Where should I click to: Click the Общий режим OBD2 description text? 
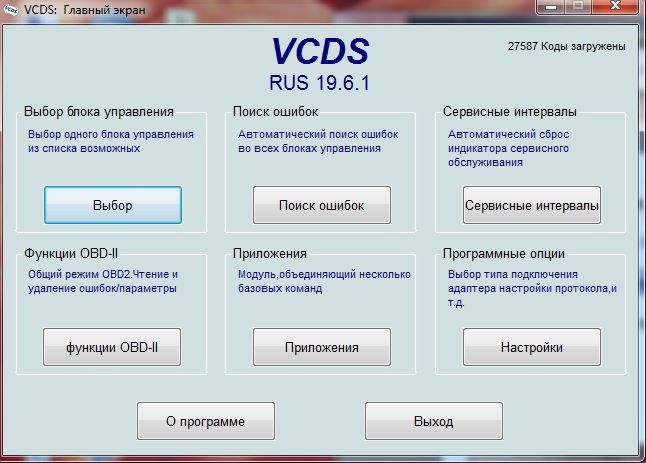click(102, 281)
